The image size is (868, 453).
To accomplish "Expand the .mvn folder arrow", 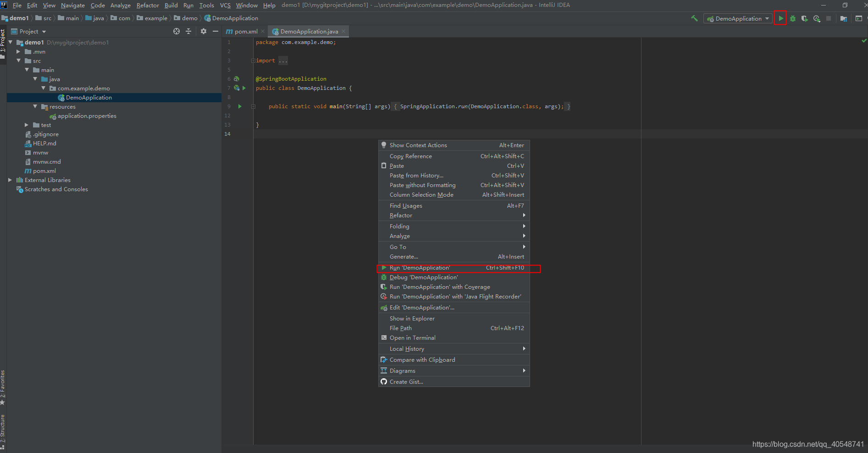I will click(18, 51).
